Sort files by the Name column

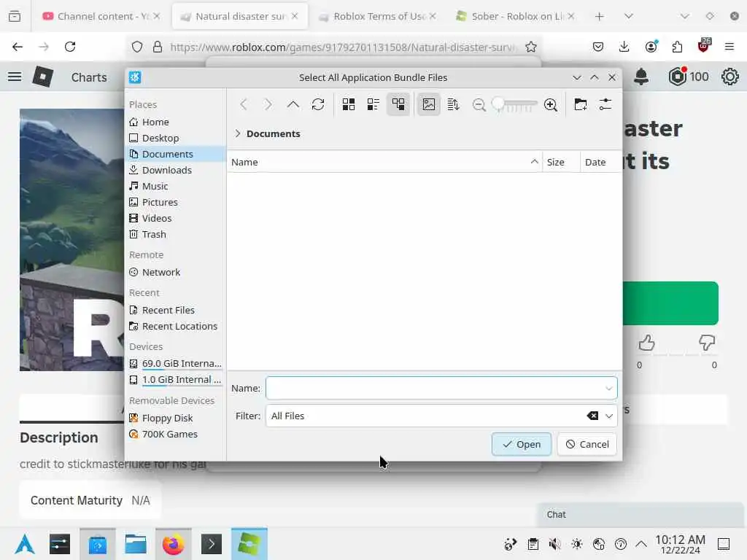384,163
